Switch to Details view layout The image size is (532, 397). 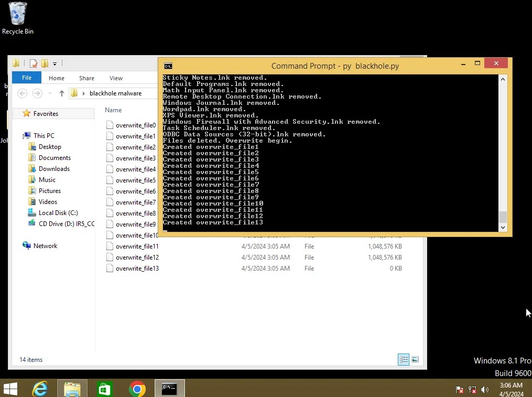tap(404, 359)
